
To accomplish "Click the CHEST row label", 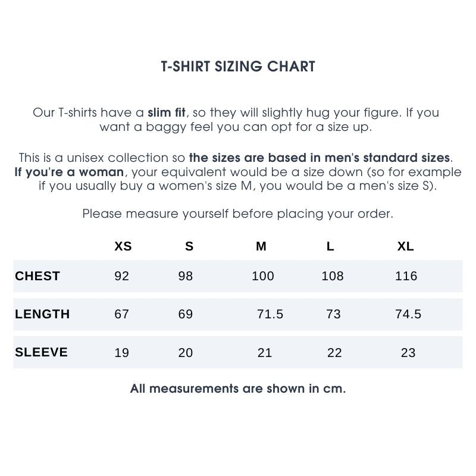I will tap(37, 276).
